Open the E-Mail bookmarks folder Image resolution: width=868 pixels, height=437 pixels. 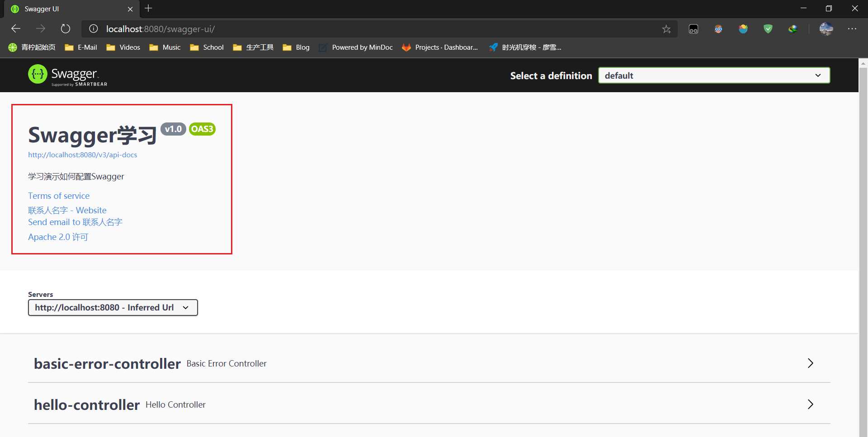pyautogui.click(x=81, y=47)
